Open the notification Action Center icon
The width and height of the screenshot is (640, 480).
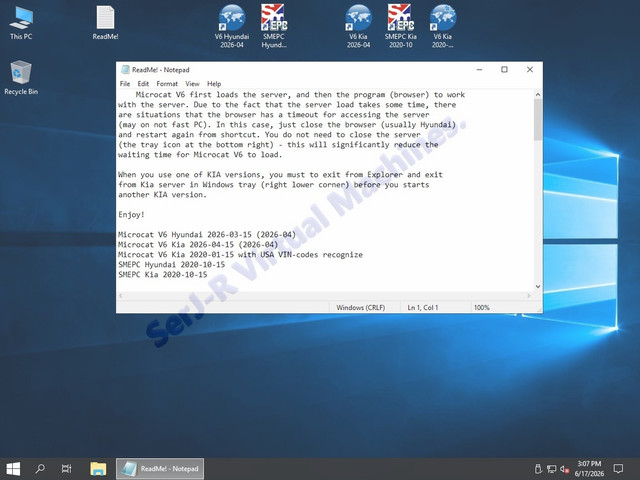tap(618, 469)
